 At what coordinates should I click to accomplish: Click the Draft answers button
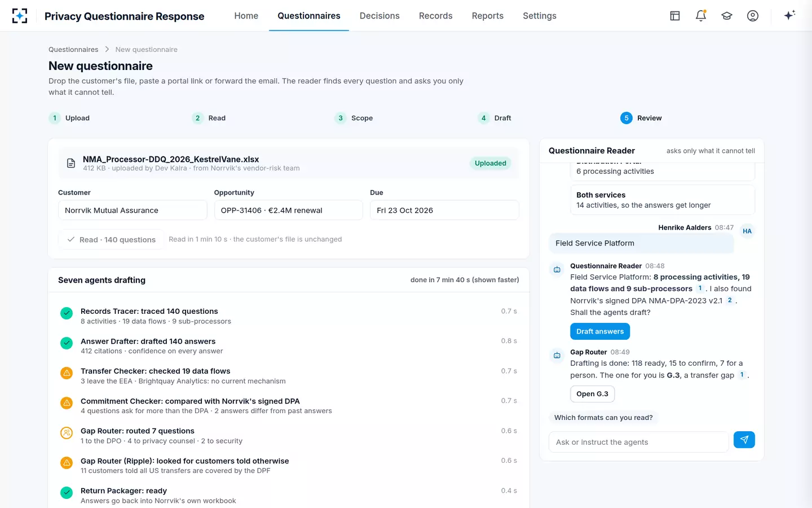click(600, 331)
